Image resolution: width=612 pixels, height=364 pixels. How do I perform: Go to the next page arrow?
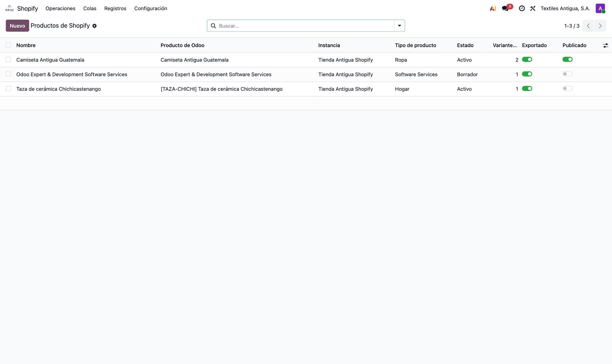coord(600,26)
